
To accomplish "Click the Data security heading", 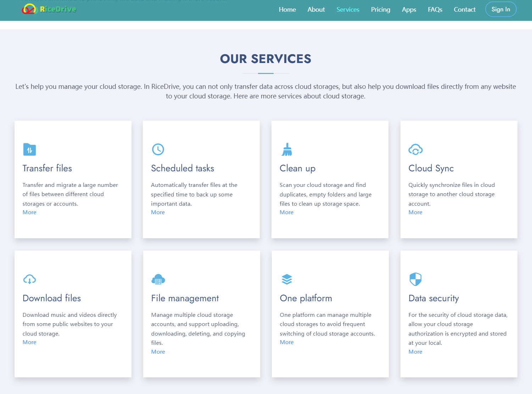I will (x=434, y=298).
